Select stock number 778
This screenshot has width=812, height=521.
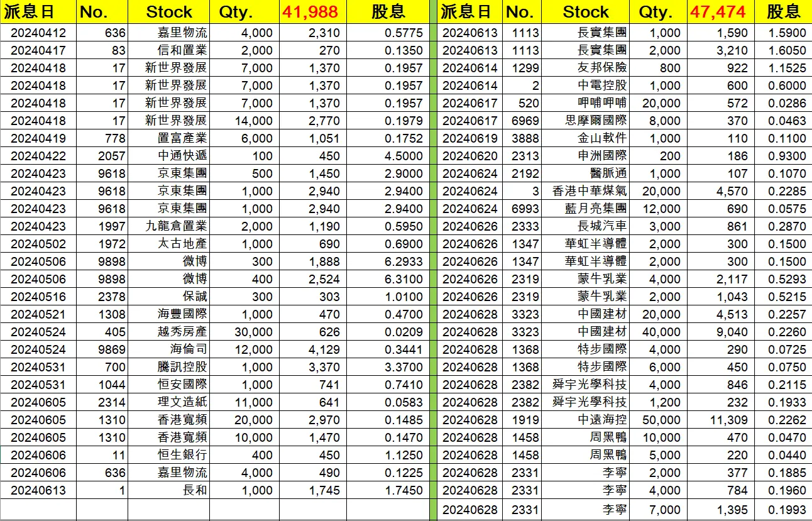pyautogui.click(x=102, y=138)
